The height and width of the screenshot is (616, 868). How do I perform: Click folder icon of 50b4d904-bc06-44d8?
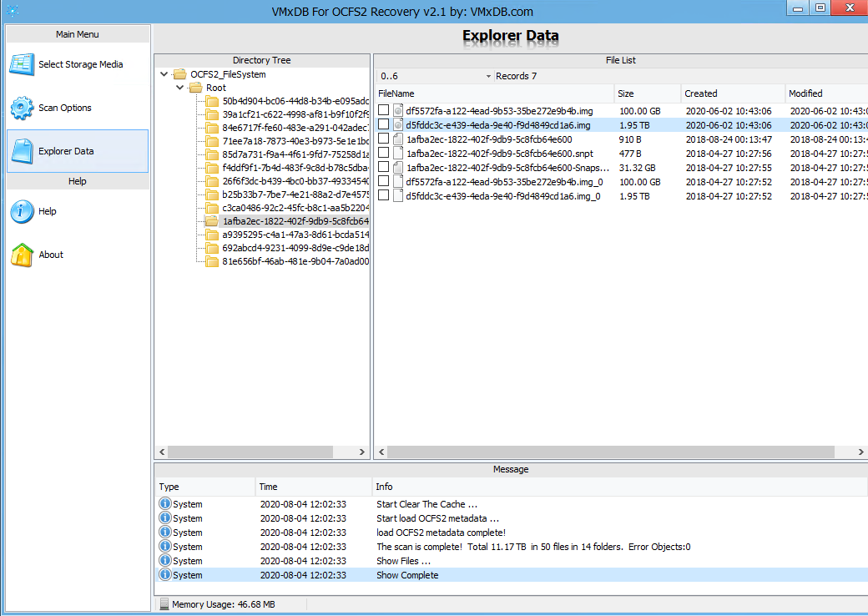pyautogui.click(x=212, y=101)
